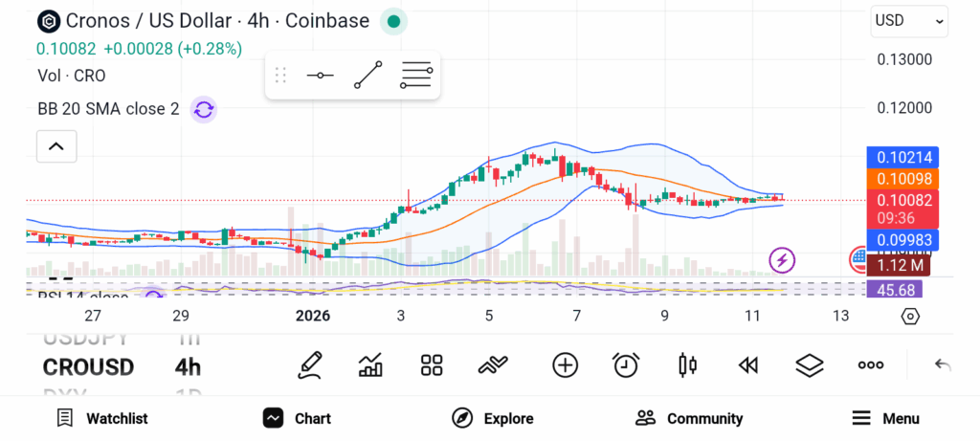Viewport: 980px width, 441px height.
Task: Tap the CROUSD symbol button
Action: pos(88,367)
